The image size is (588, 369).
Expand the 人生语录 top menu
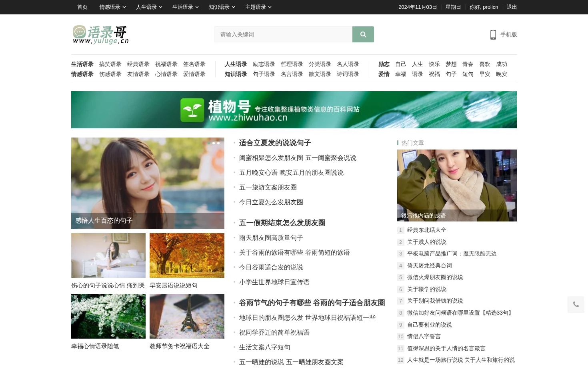pos(149,7)
